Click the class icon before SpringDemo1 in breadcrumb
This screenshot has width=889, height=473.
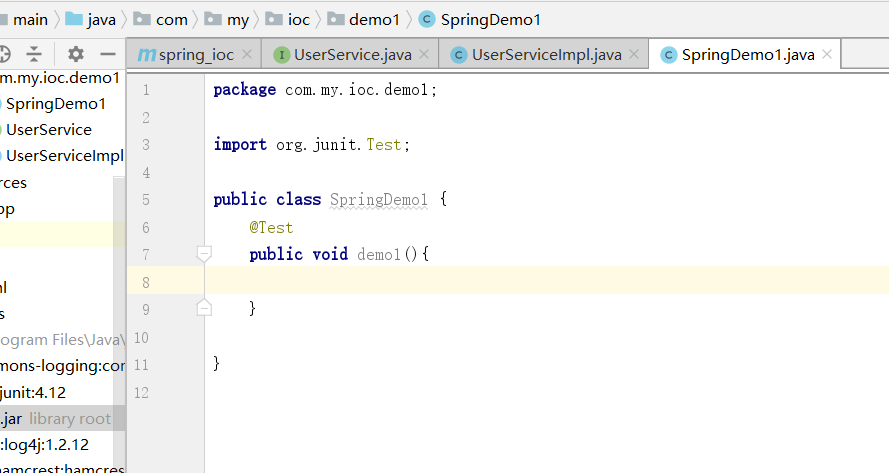tap(426, 20)
